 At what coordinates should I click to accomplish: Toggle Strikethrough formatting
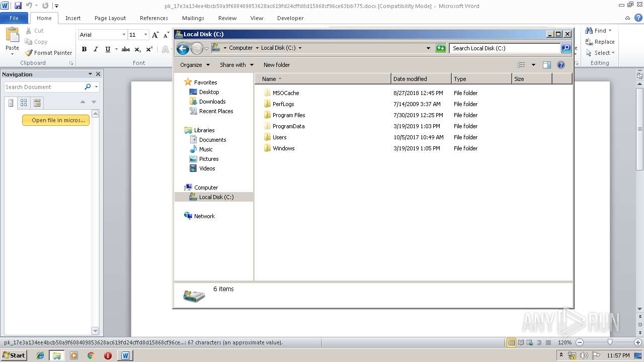(126, 49)
